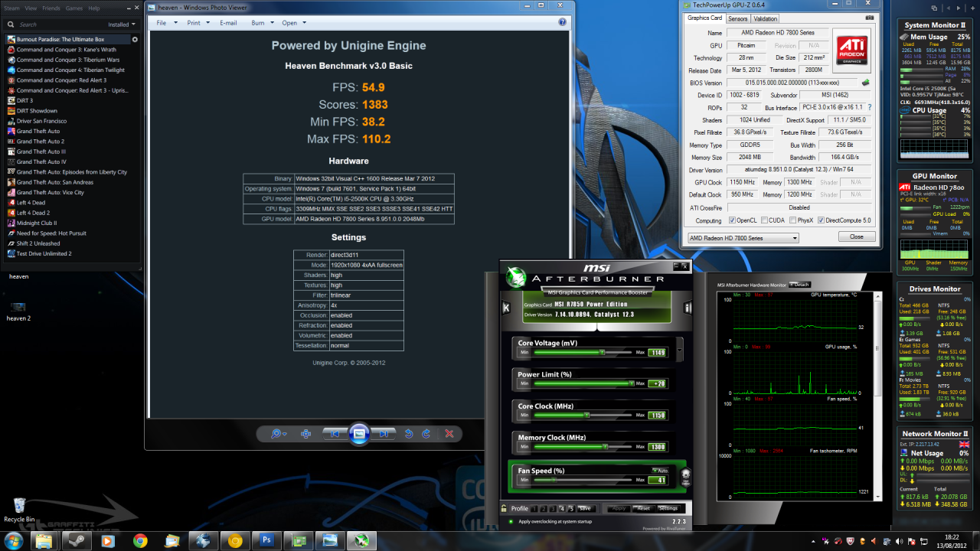The image size is (980, 551).
Task: Detach the Afterburner Hardware Monitor
Action: point(799,285)
